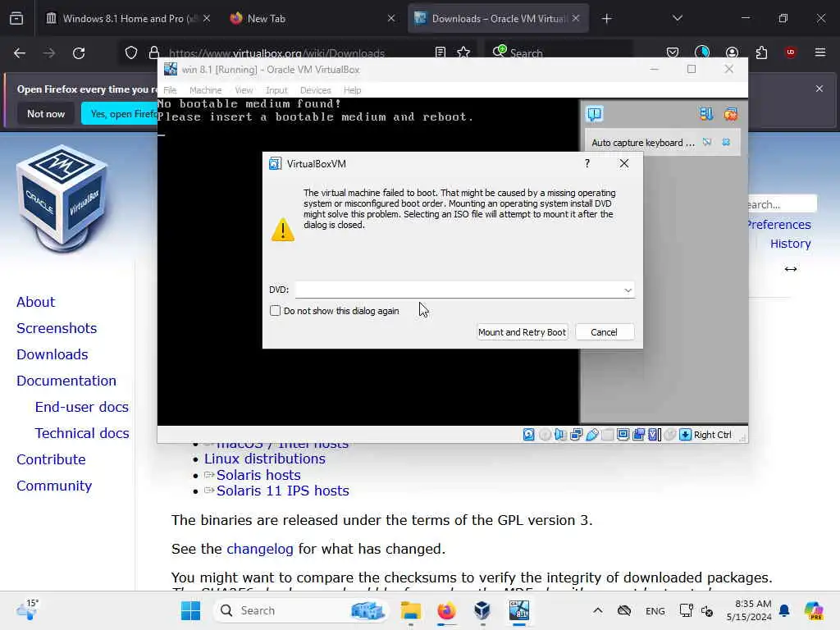Dismiss the Open Firefox notification bar
The width and height of the screenshot is (840, 630).
819,89
